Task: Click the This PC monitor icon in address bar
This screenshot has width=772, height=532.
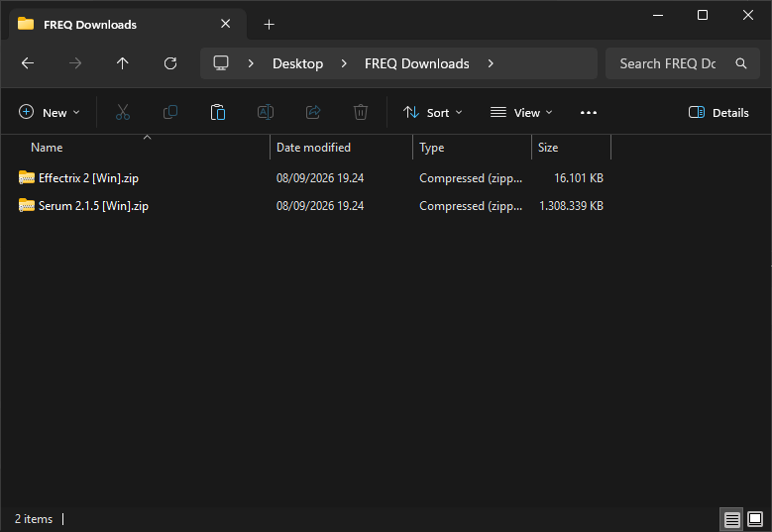Action: [221, 63]
